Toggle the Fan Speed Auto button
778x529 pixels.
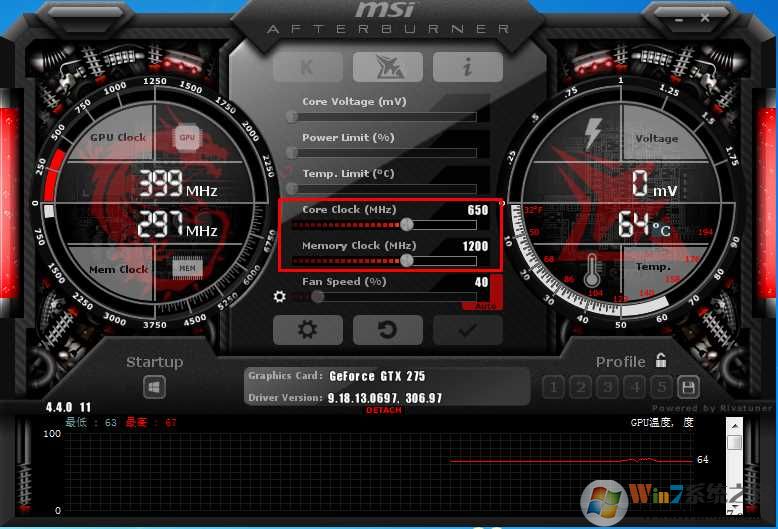tap(485, 306)
